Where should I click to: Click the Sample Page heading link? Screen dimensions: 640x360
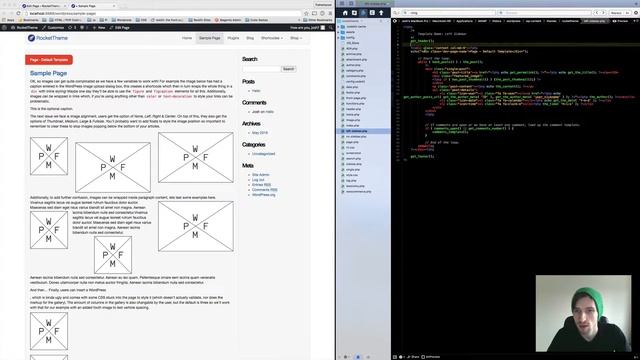[48, 73]
